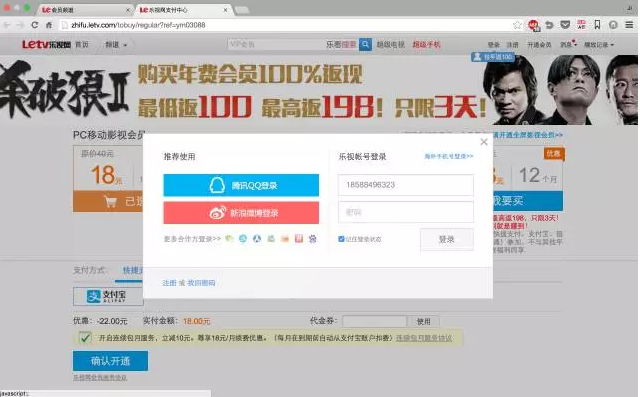The width and height of the screenshot is (640, 397).
Task: Click the membership service agreement link below confirm
Action: (x=100, y=378)
